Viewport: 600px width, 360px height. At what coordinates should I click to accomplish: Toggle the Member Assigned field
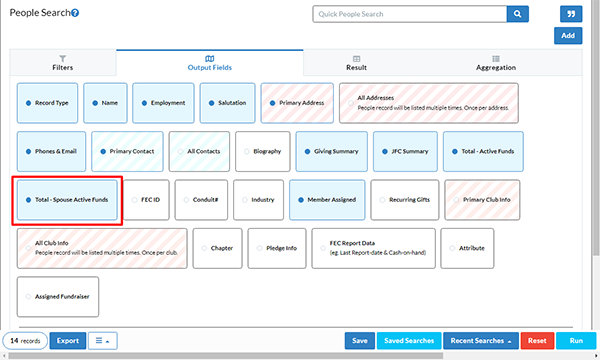pyautogui.click(x=327, y=200)
